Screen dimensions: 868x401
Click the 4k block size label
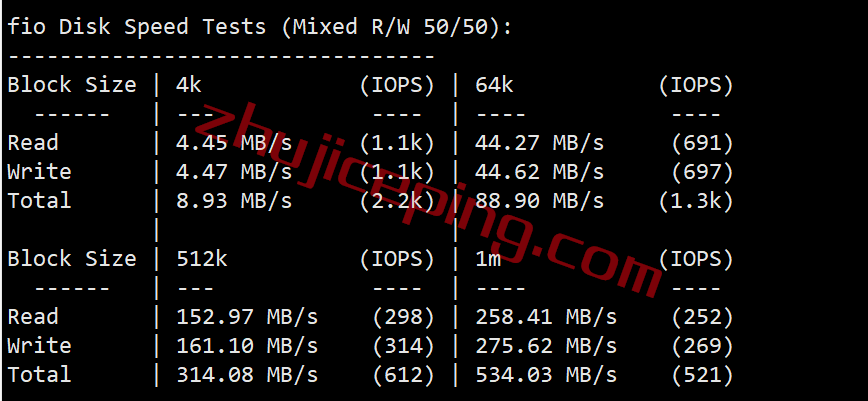click(189, 85)
